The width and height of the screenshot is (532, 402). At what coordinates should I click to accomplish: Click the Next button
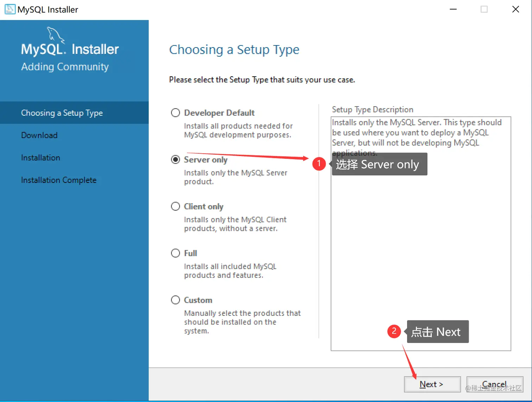432,384
